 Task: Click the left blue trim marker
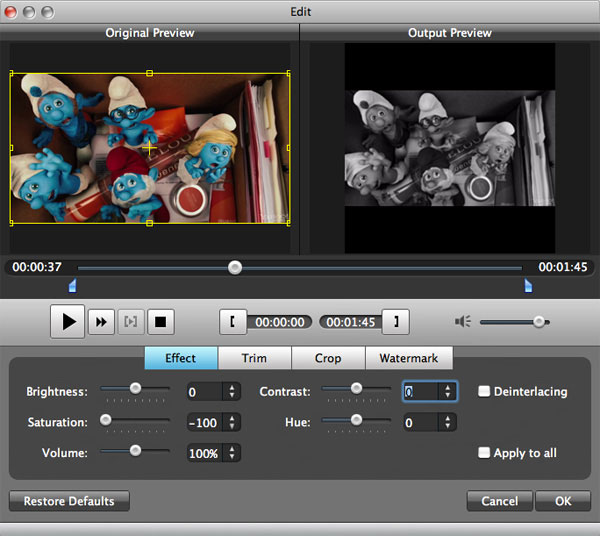click(72, 287)
